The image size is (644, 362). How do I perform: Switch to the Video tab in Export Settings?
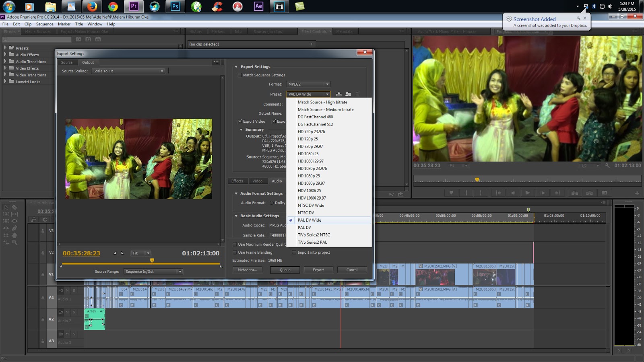click(x=258, y=181)
